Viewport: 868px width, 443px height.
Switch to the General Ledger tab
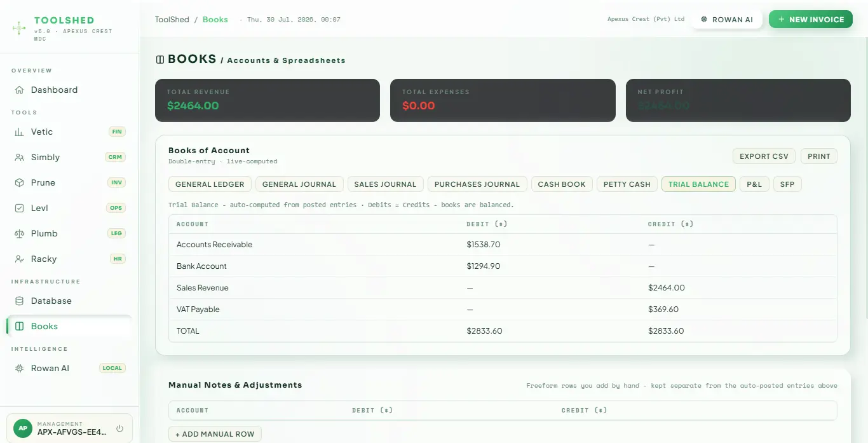[210, 184]
